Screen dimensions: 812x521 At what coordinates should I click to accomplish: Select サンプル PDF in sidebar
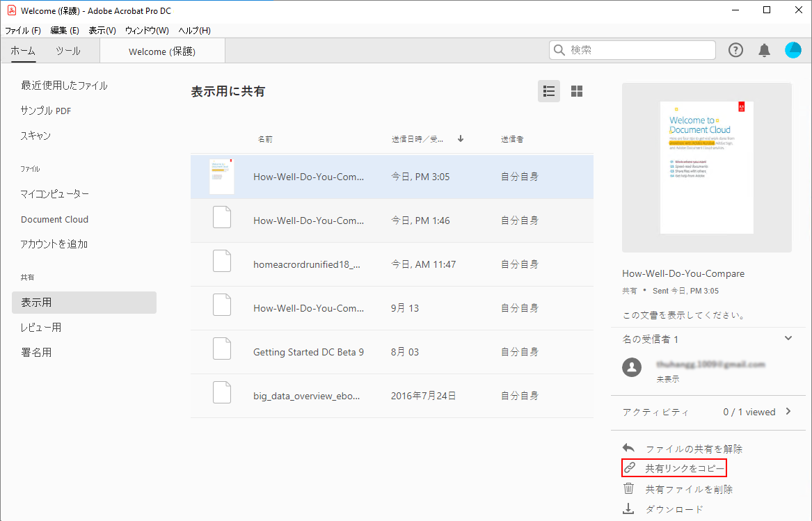(x=45, y=111)
